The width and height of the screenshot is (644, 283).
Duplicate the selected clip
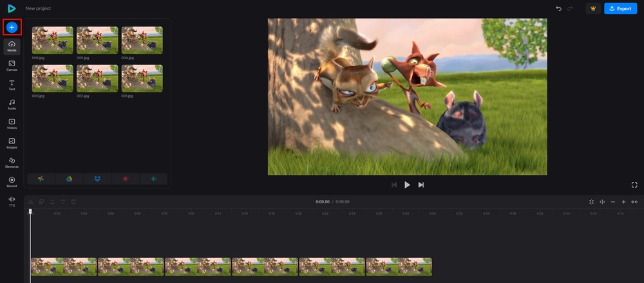click(41, 202)
